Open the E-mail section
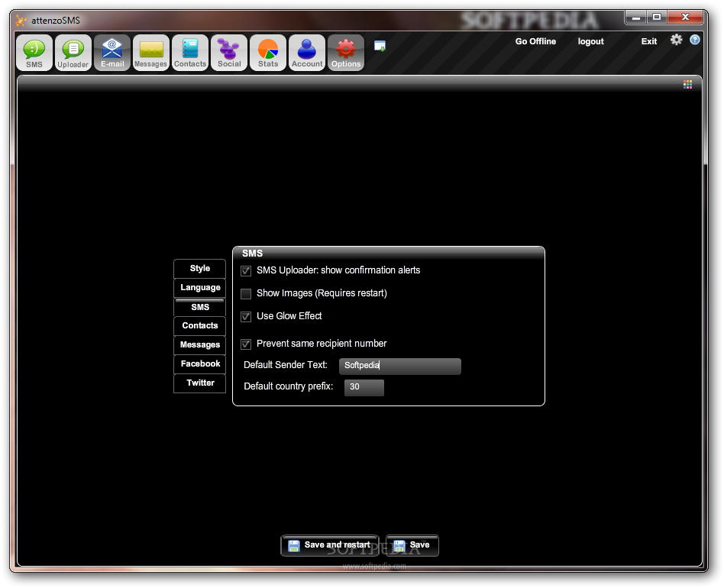The height and width of the screenshot is (588, 724). [x=112, y=53]
